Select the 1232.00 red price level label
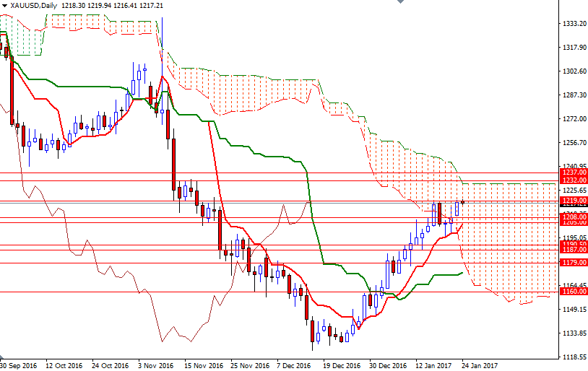Screen dimensions: 588x371 tap(574, 180)
